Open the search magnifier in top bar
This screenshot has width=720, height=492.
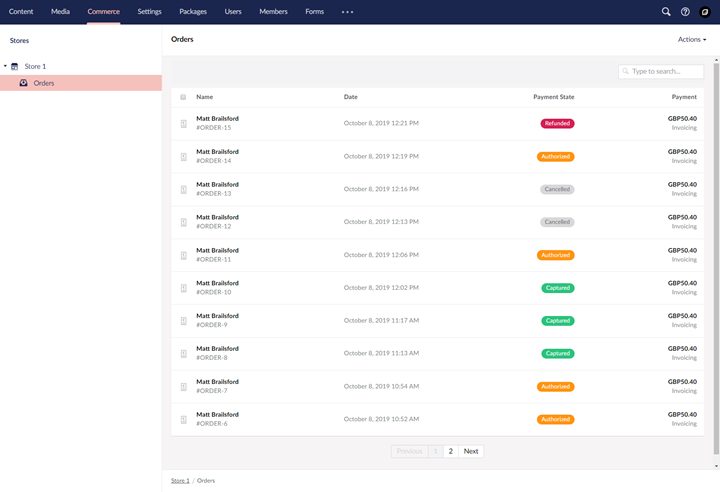(x=666, y=12)
